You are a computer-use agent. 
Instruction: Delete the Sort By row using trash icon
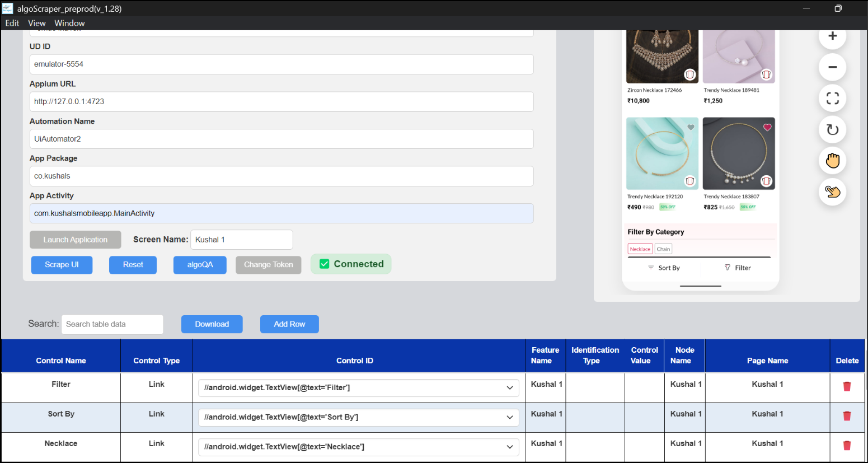tap(847, 416)
